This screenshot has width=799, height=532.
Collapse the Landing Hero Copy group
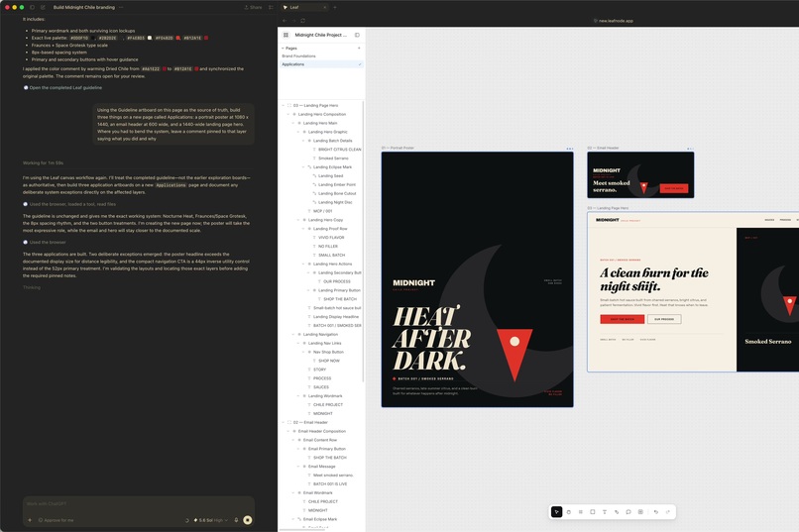click(x=298, y=220)
